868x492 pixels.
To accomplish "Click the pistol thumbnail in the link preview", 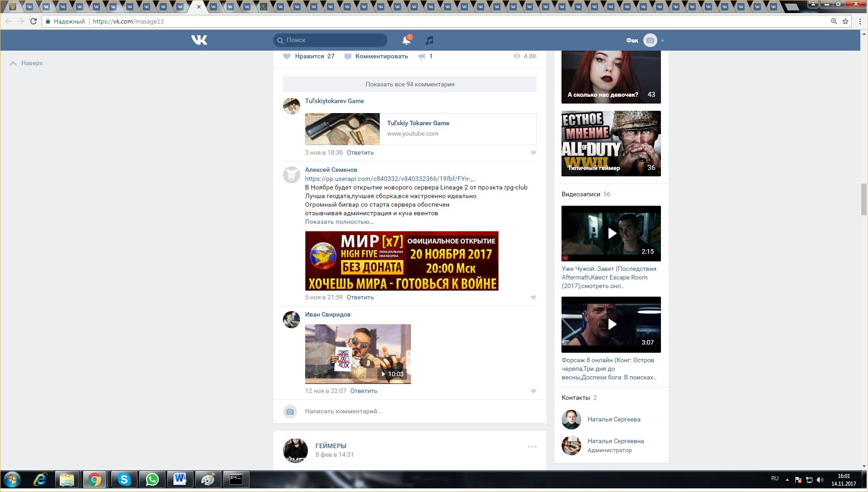I will (x=342, y=129).
